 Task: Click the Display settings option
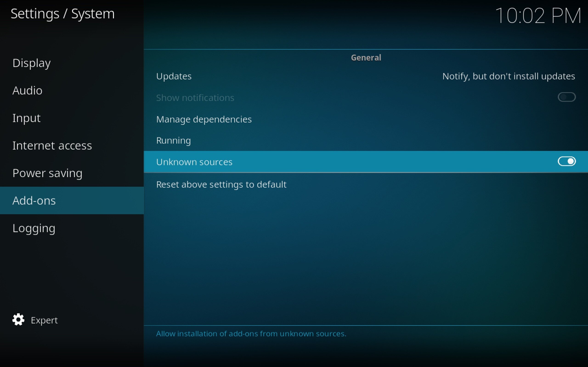[31, 63]
